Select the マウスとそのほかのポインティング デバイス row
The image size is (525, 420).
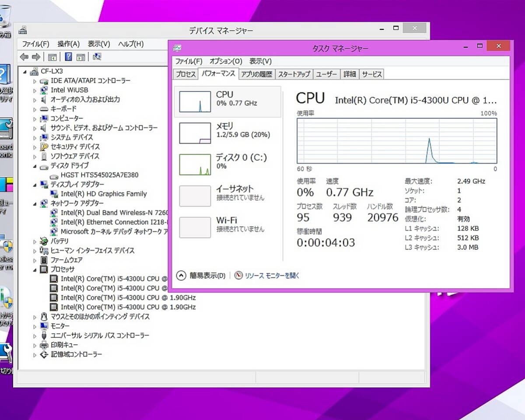[100, 317]
